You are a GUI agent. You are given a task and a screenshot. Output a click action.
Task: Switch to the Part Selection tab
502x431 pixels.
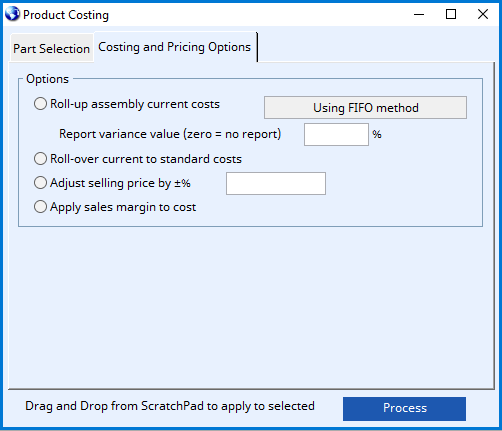pos(52,48)
